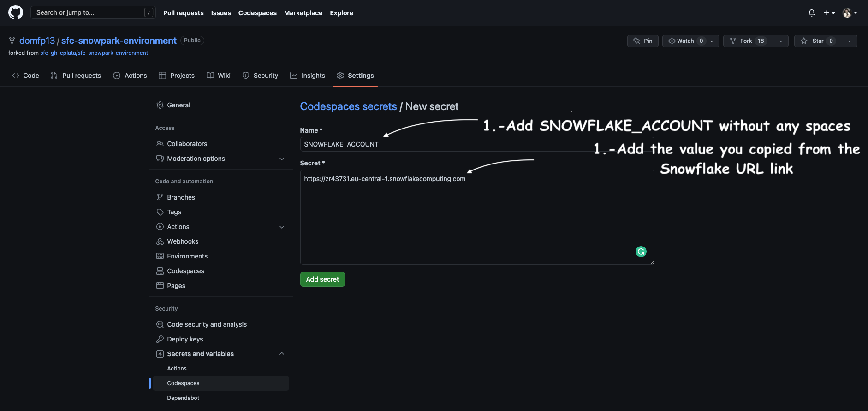The width and height of the screenshot is (868, 411).
Task: Click the Pages browser icon
Action: (160, 286)
